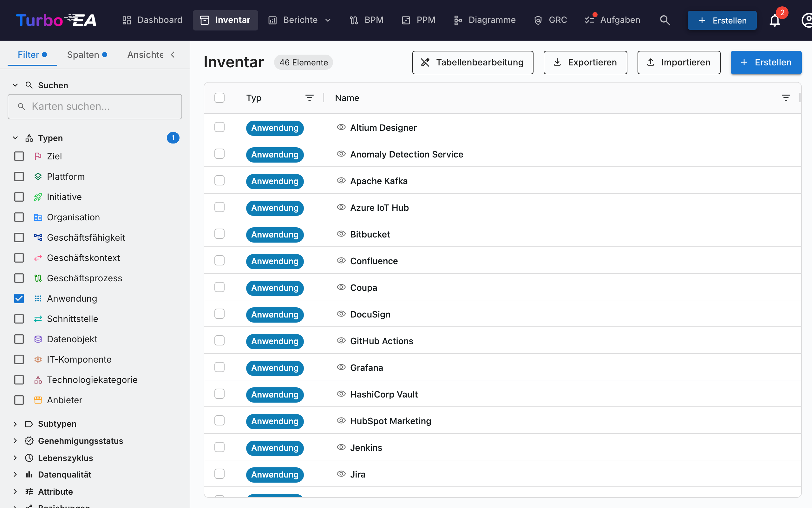Open Diagramme
The image size is (812, 508).
pos(485,20)
